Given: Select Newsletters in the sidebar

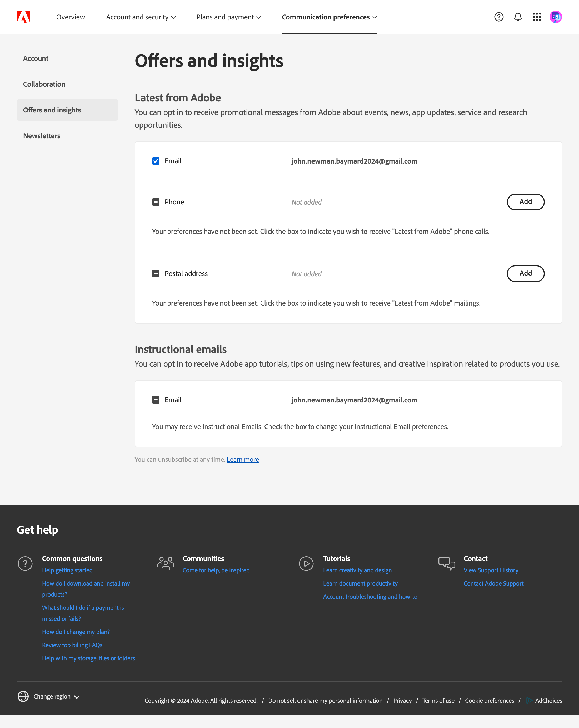Looking at the screenshot, I should tap(42, 136).
